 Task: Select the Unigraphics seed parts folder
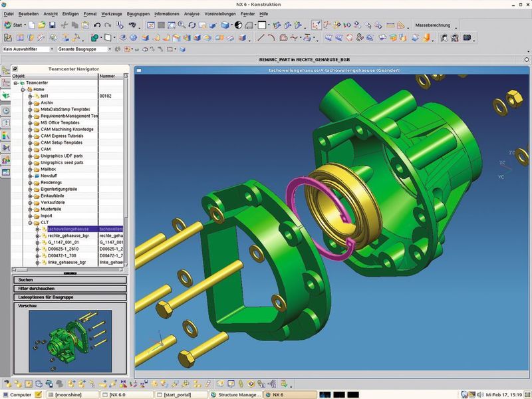tap(62, 162)
